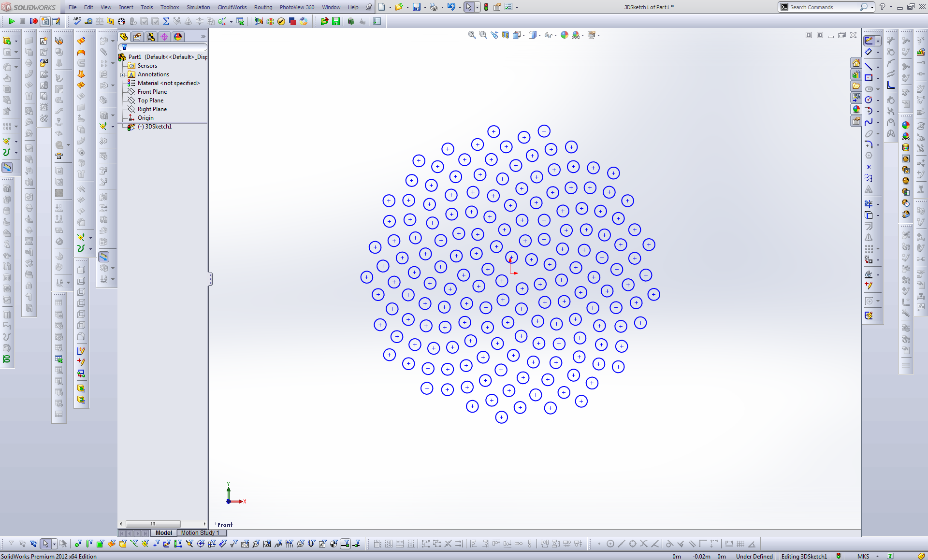Click the Apply Scene colored sphere
This screenshot has width=928, height=560.
(564, 35)
